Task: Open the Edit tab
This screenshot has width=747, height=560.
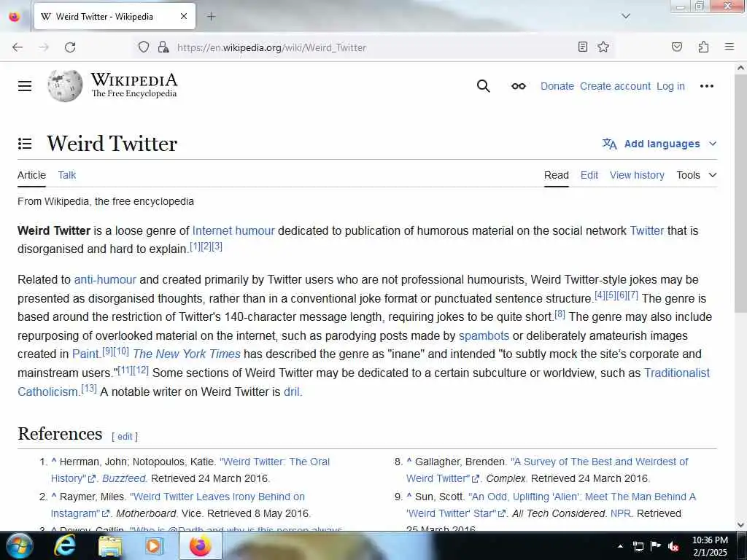Action: point(589,175)
